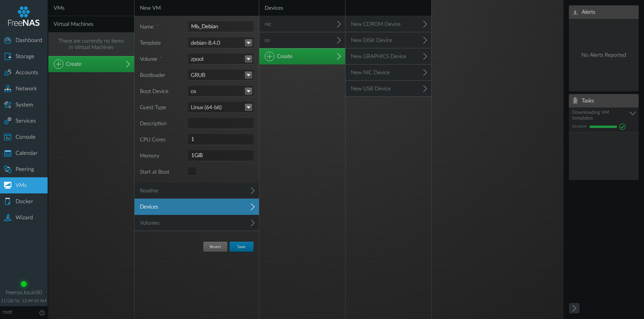Click the CPU Cores field
The width and height of the screenshot is (644, 319).
point(221,139)
